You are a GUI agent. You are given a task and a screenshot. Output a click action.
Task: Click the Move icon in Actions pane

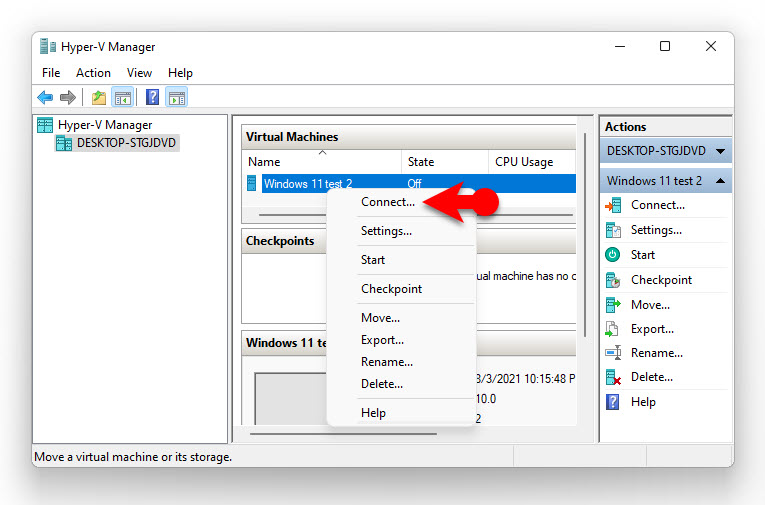pos(613,305)
